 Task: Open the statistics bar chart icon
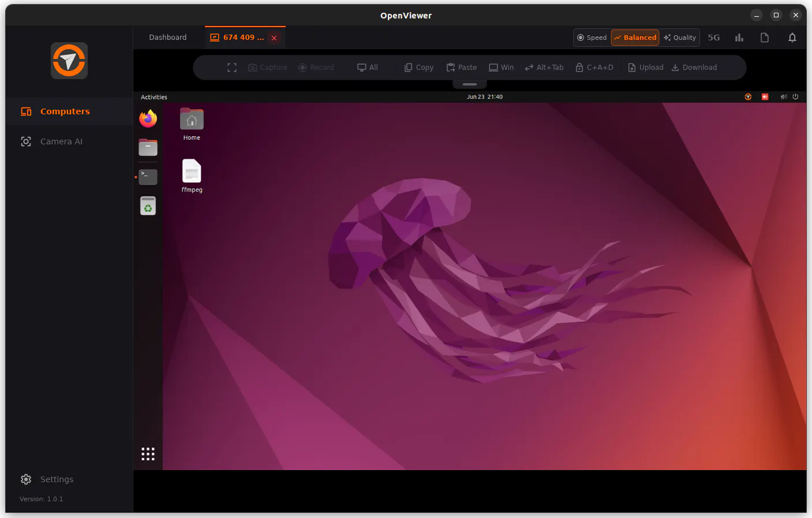point(739,38)
